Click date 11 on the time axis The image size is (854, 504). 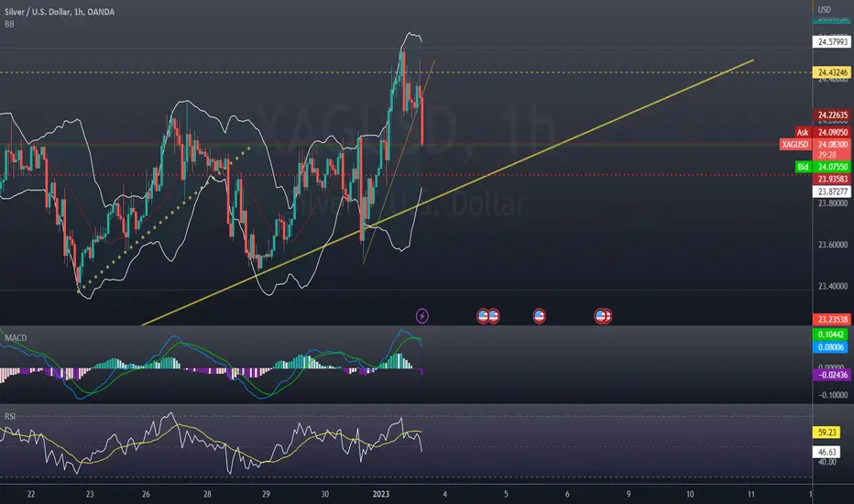(751, 494)
